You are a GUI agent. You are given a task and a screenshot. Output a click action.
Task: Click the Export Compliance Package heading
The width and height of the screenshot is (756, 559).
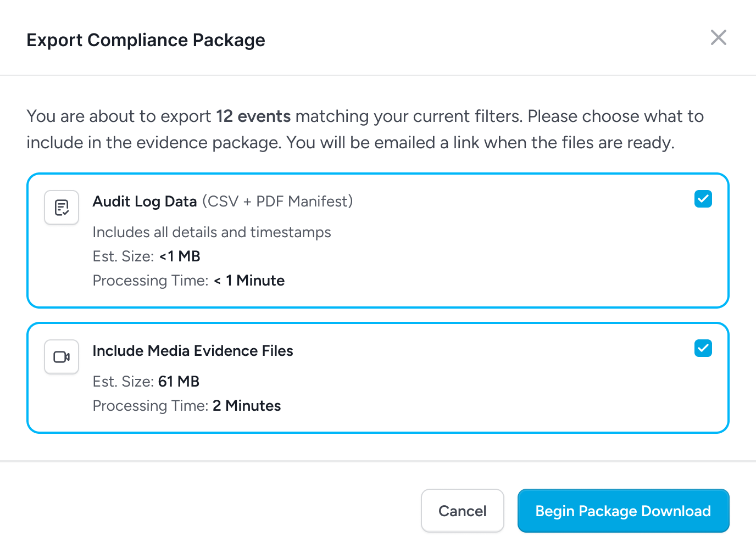click(146, 40)
